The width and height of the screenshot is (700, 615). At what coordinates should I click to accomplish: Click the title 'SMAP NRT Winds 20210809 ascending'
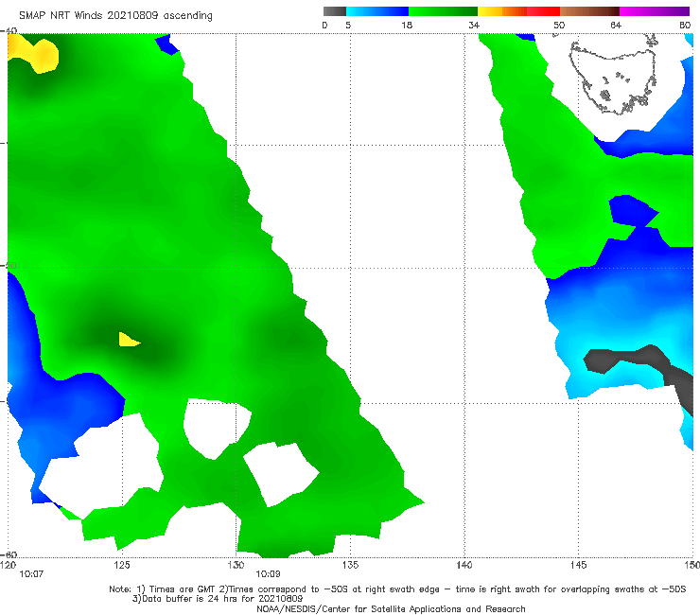[x=115, y=15]
